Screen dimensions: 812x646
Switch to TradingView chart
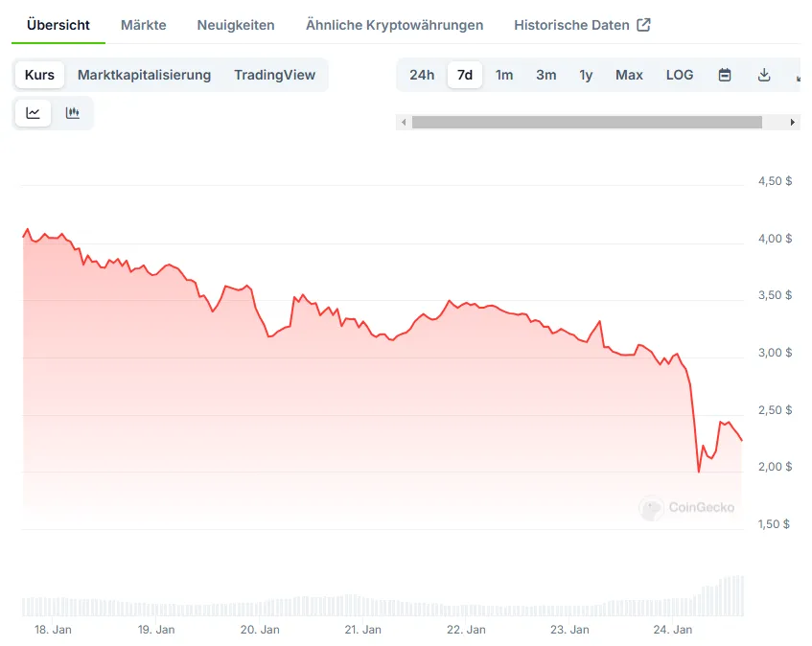point(274,75)
